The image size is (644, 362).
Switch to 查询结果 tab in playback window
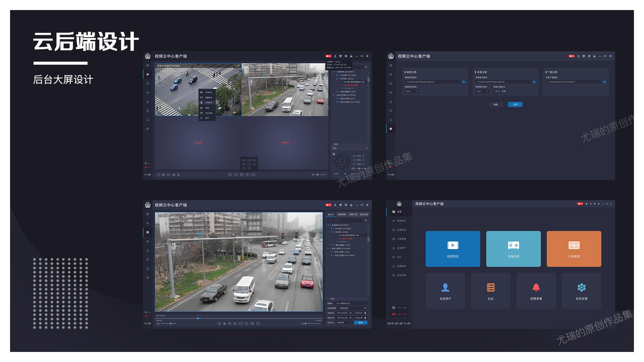[342, 214]
